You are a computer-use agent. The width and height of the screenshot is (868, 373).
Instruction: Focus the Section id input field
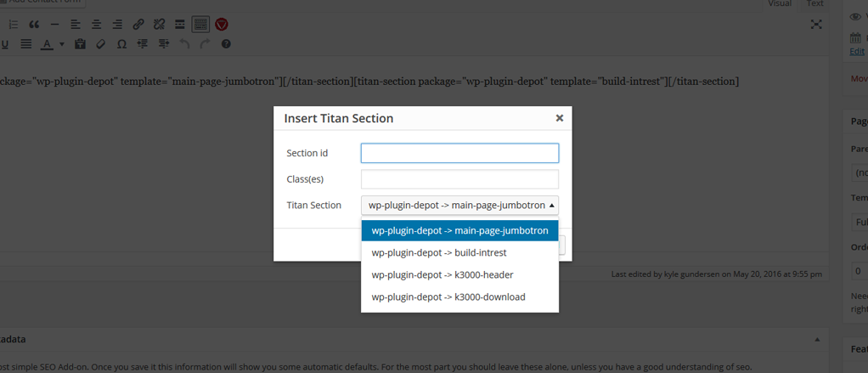click(459, 153)
